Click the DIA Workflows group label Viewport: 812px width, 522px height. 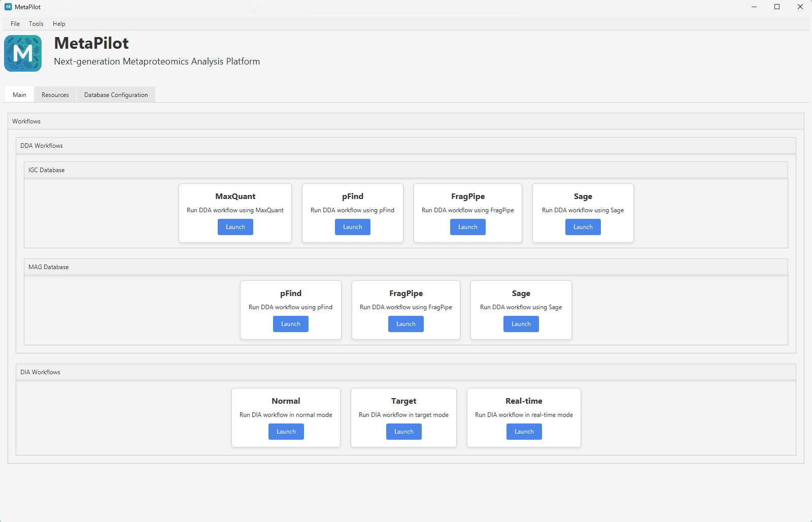[40, 372]
